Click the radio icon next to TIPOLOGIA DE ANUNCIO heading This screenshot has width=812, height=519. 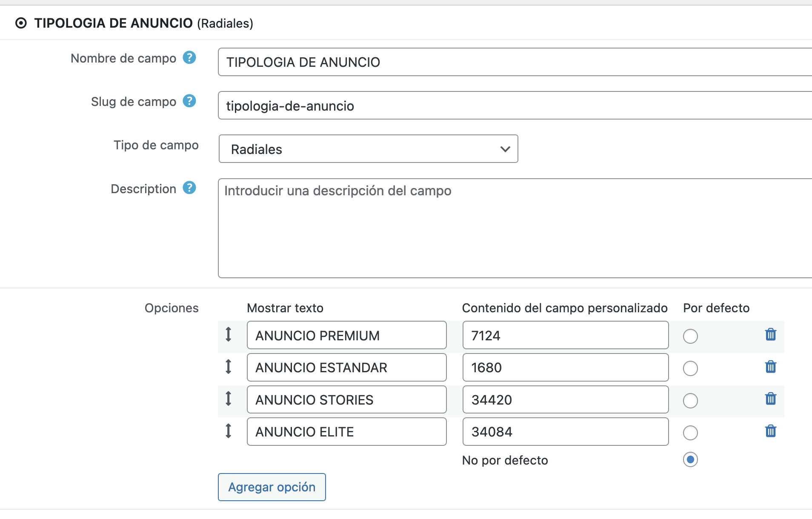pyautogui.click(x=21, y=23)
